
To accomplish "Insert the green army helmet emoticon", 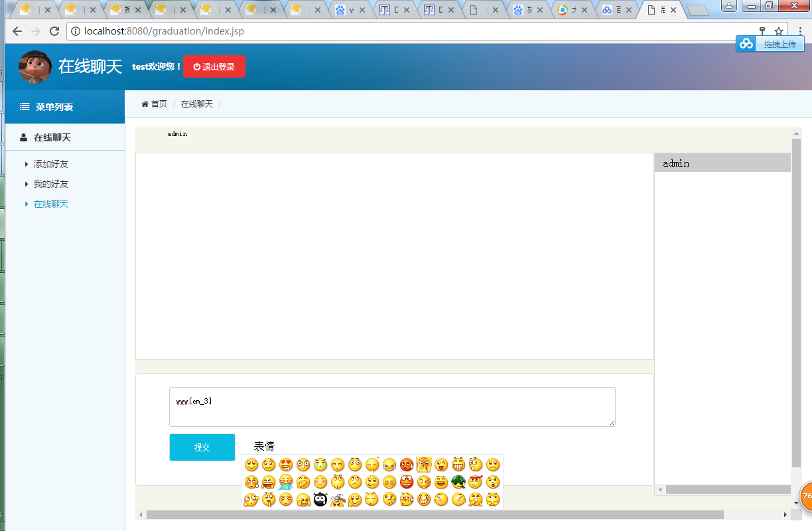I will click(458, 482).
